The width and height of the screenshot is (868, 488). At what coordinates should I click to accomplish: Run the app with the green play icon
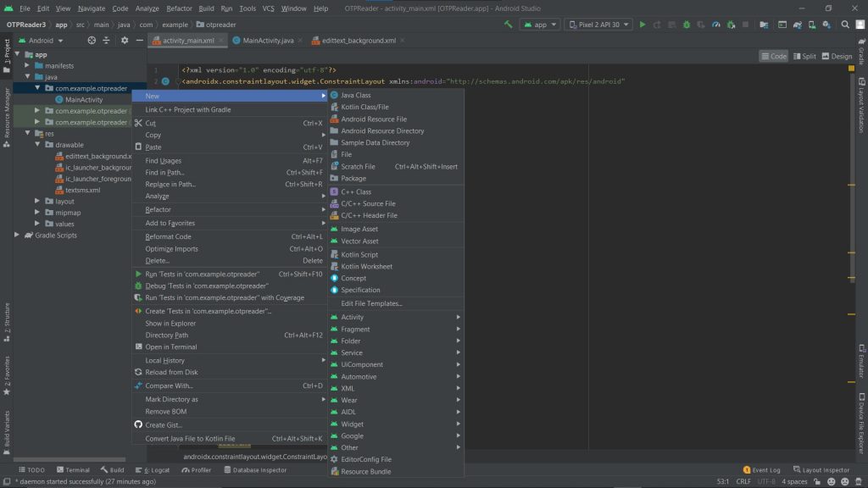[x=643, y=25]
